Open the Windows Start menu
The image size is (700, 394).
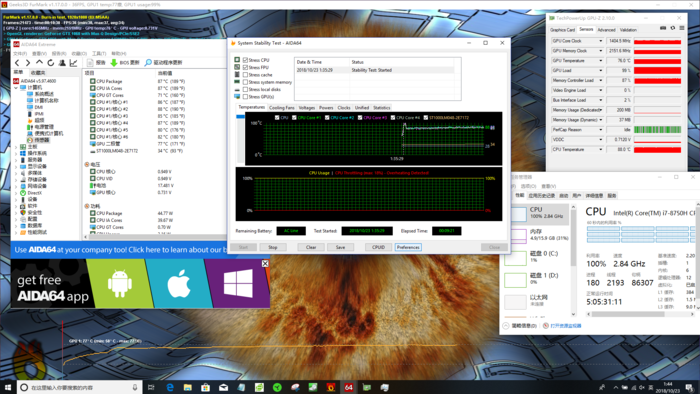pyautogui.click(x=8, y=387)
